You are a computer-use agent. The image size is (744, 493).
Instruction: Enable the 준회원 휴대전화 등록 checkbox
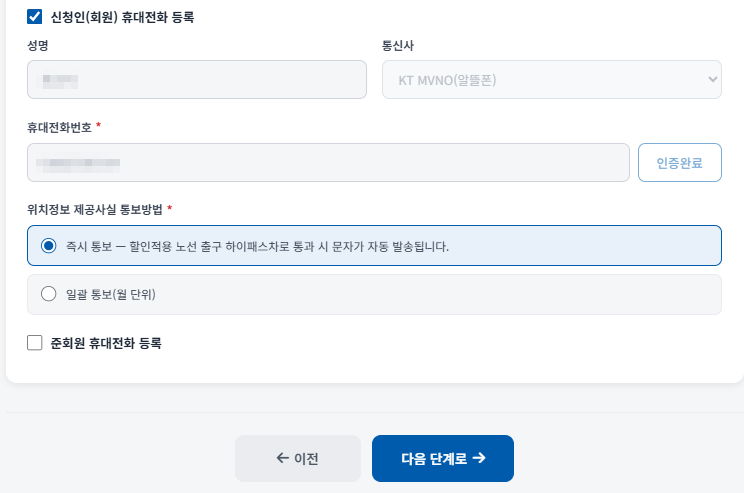coord(35,343)
